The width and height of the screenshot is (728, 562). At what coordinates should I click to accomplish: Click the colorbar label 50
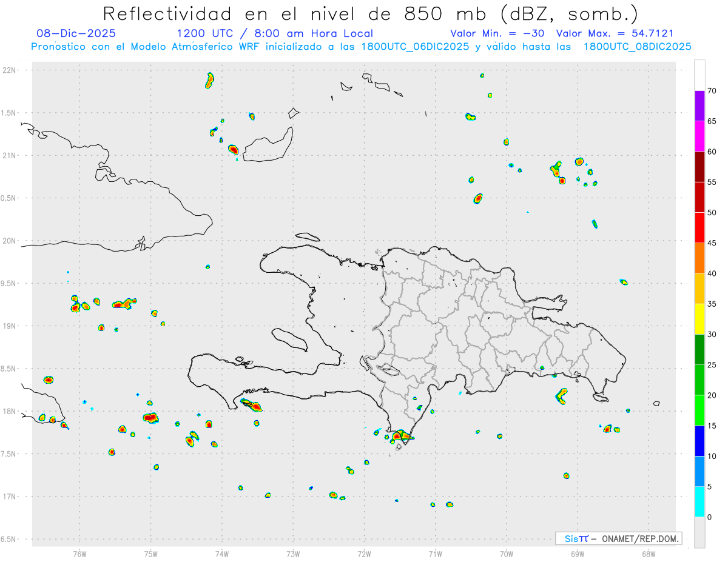point(712,213)
